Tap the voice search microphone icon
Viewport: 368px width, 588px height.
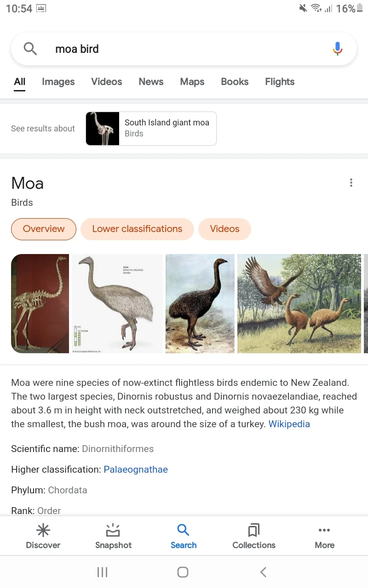338,49
